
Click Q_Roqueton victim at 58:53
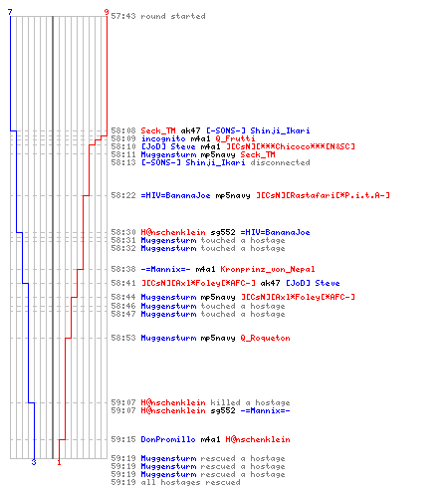coord(265,338)
